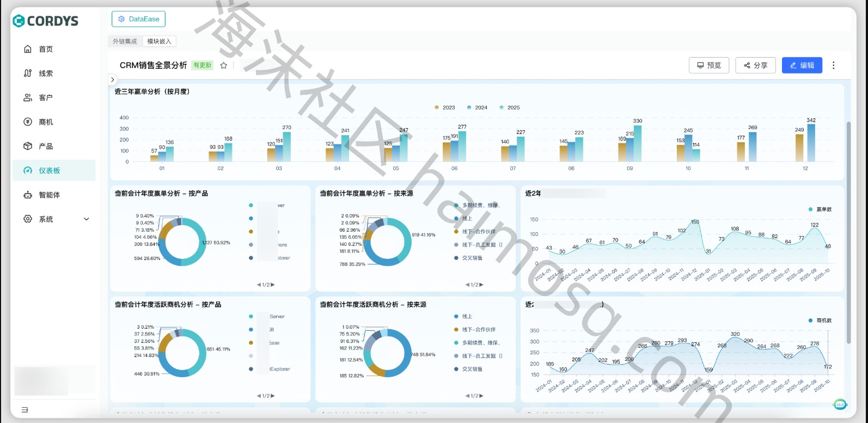
Task: Toggle the 商机数 legend in line chart
Action: click(x=820, y=321)
